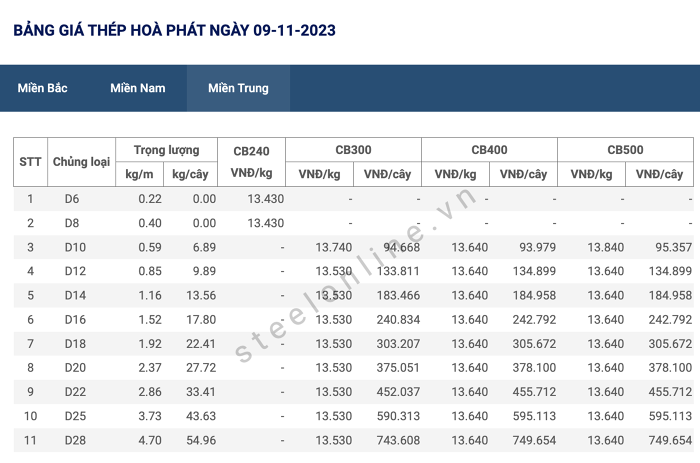Click the 590.313 value in D25 row
This screenshot has height=463, width=700.
pyautogui.click(x=398, y=416)
